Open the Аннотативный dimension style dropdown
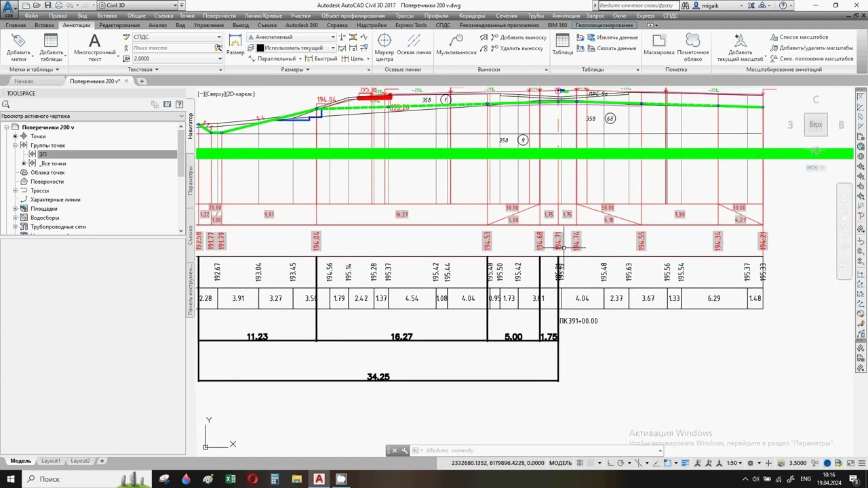868x488 pixels. click(333, 37)
